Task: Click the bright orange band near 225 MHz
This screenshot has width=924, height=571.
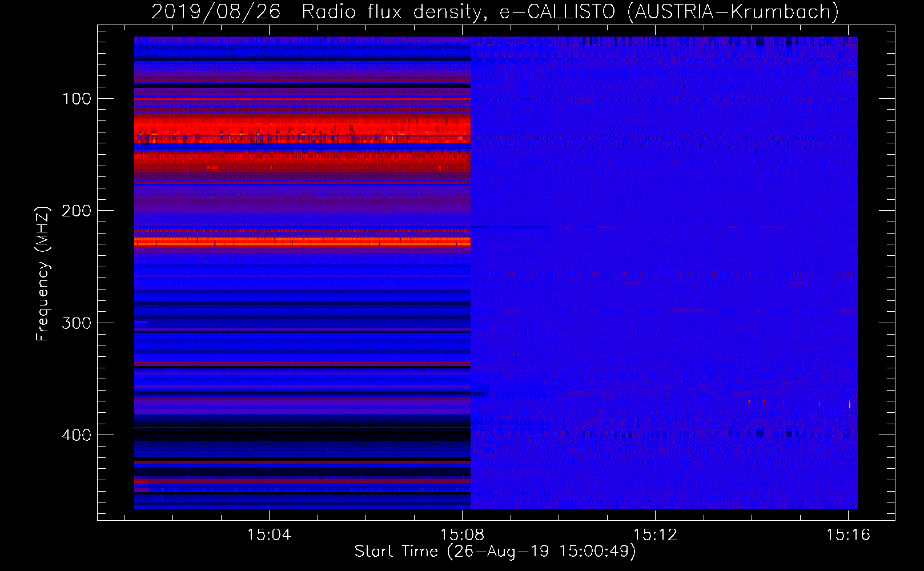Action: 302,242
